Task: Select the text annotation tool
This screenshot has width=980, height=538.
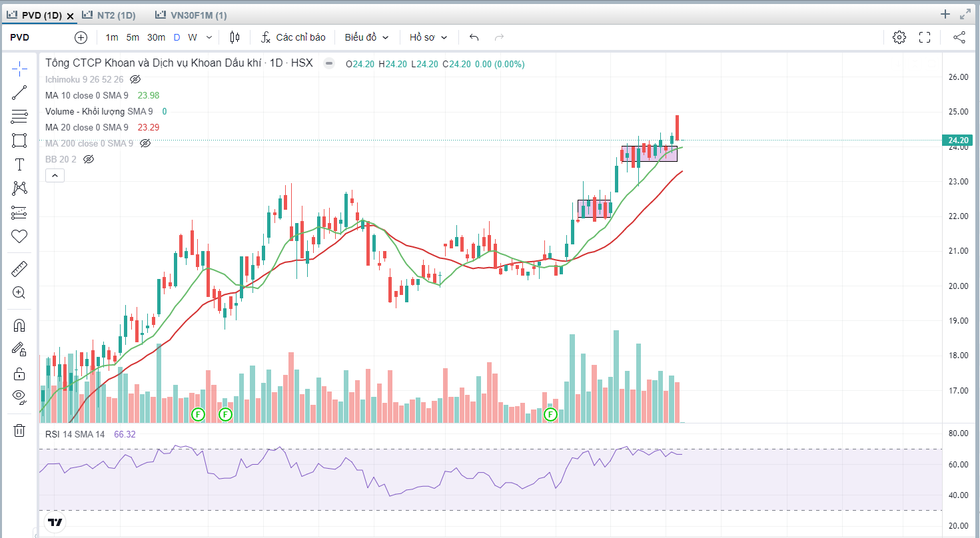Action: pos(19,164)
